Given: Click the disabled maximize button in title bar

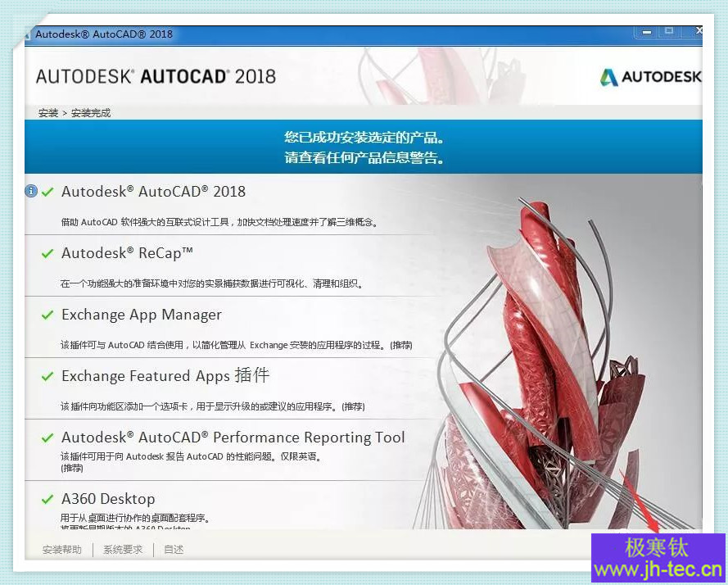Looking at the screenshot, I should tap(669, 32).
